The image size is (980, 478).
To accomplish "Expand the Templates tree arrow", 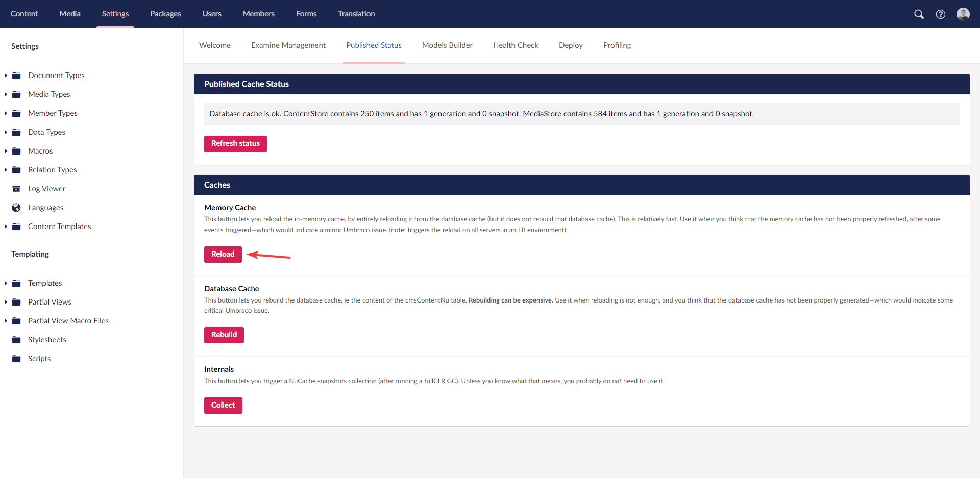I will point(6,283).
